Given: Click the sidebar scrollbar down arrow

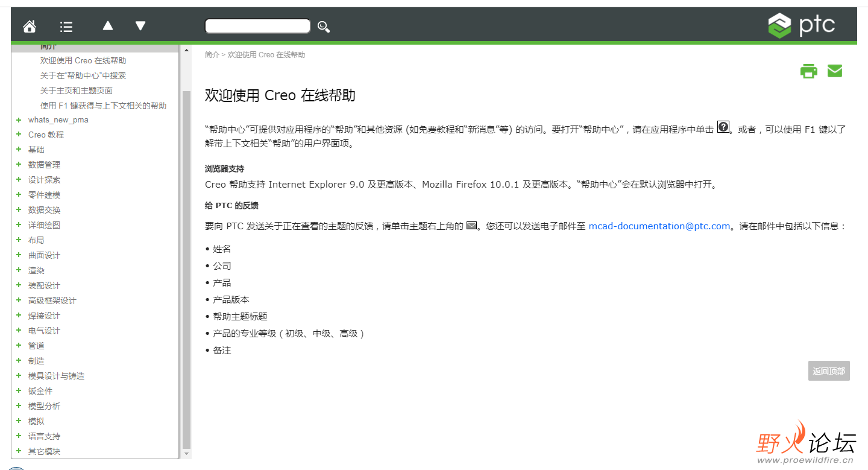Looking at the screenshot, I should tap(187, 453).
